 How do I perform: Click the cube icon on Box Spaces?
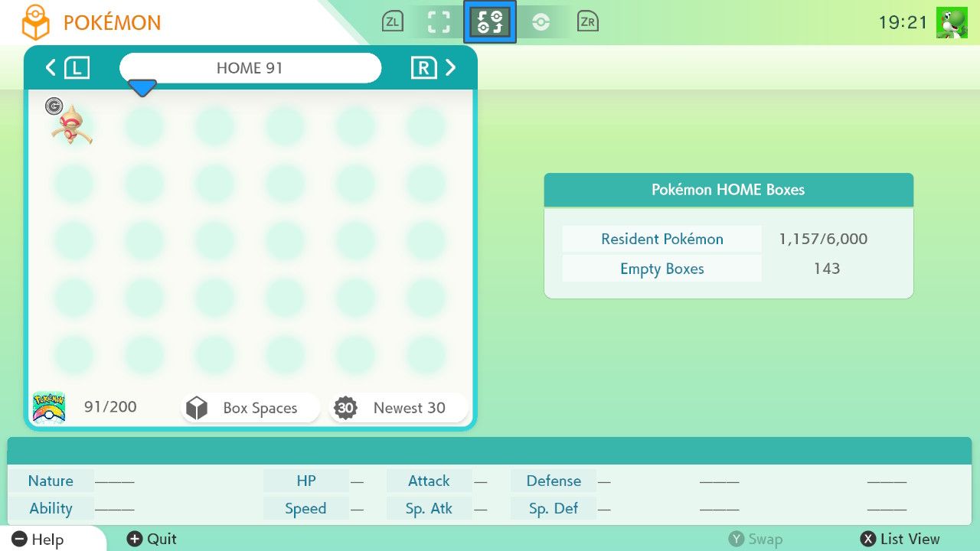point(197,408)
